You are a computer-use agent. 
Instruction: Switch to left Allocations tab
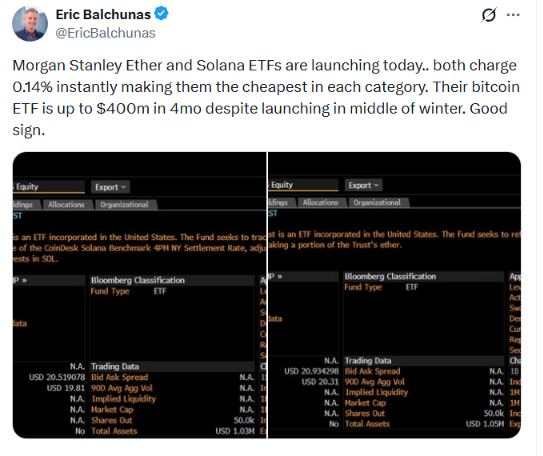(x=66, y=205)
